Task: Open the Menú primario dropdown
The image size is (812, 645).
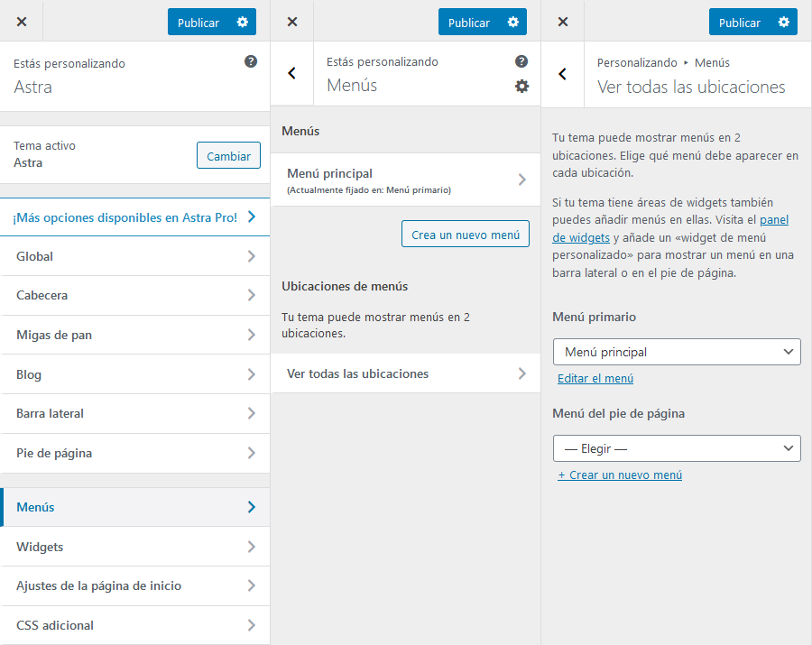Action: click(x=677, y=352)
